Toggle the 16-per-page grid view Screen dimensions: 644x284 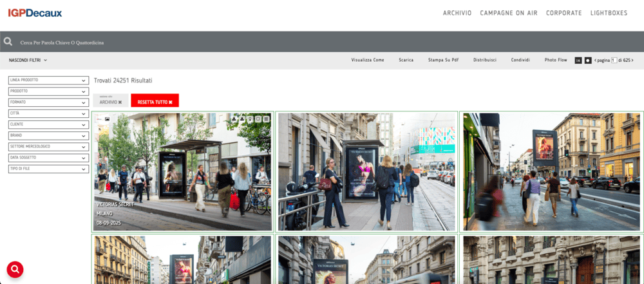pyautogui.click(x=578, y=60)
